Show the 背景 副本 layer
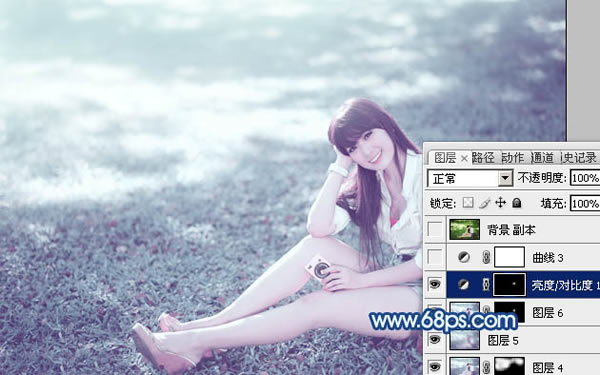 435,230
